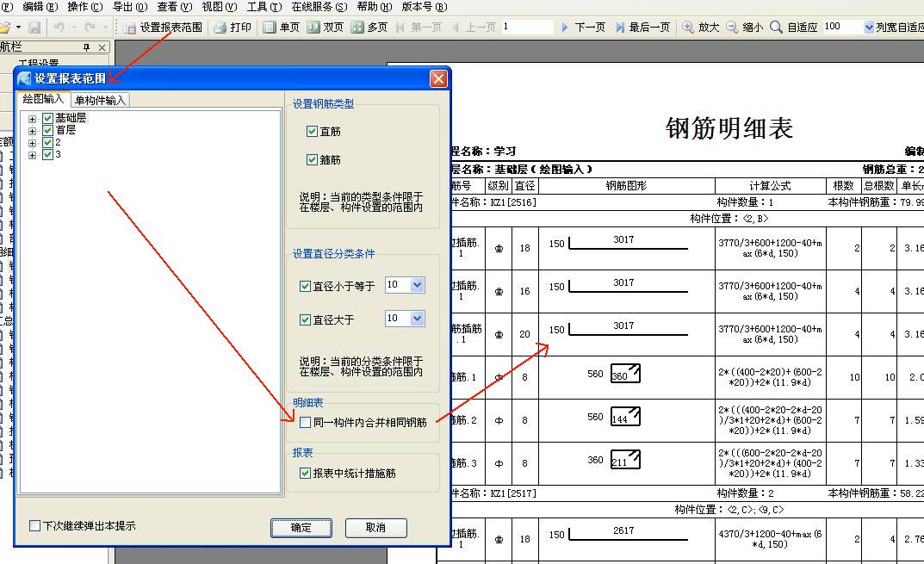The width and height of the screenshot is (924, 564).
Task: Select the 绘图输入 tab
Action: pyautogui.click(x=43, y=99)
